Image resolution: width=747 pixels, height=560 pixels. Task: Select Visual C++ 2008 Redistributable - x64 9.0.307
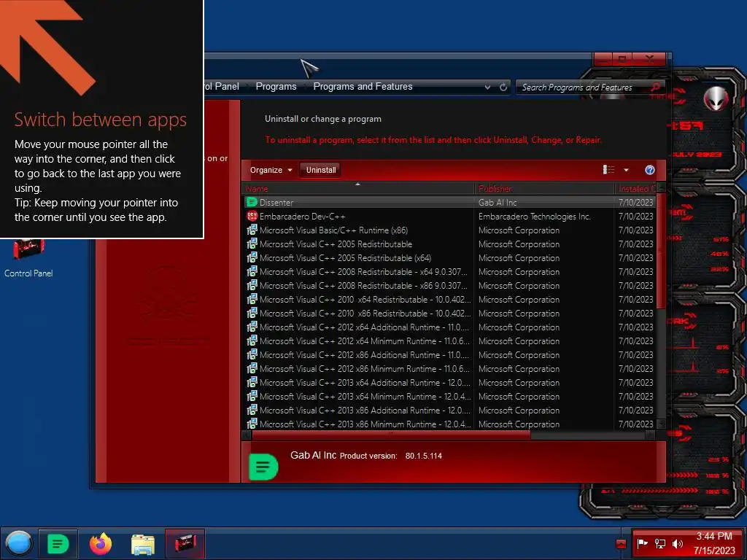449,271
